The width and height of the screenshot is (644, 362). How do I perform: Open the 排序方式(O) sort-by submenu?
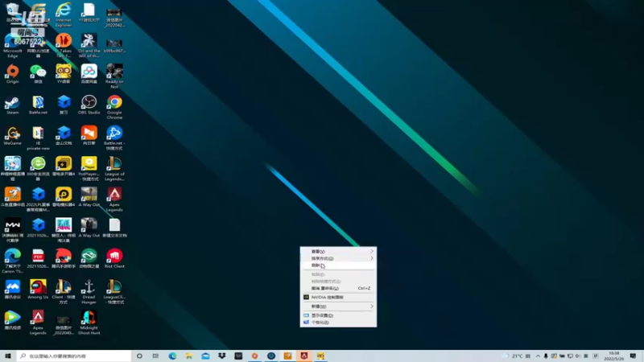(338, 258)
